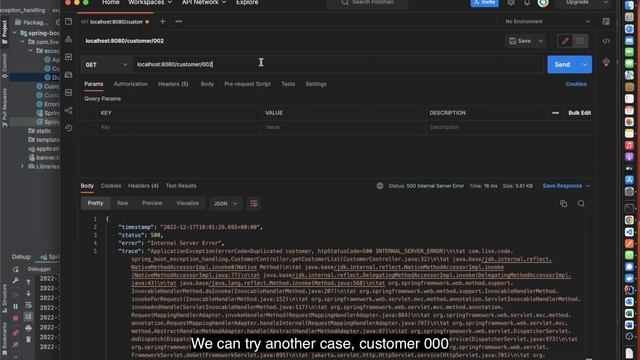Open notifications bell icon
Screen dimensions: 640x360
point(527,2)
